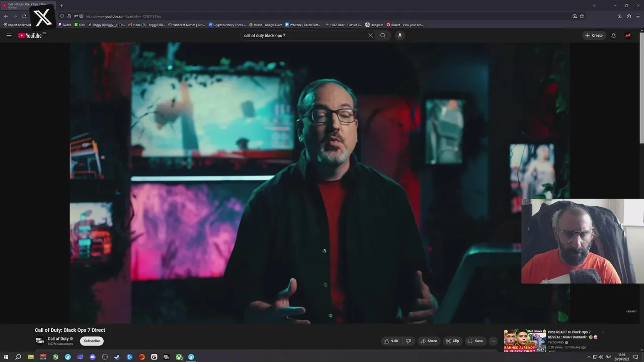This screenshot has height=362, width=644.
Task: Open Call of Duty channel name link
Action: [x=58, y=338]
